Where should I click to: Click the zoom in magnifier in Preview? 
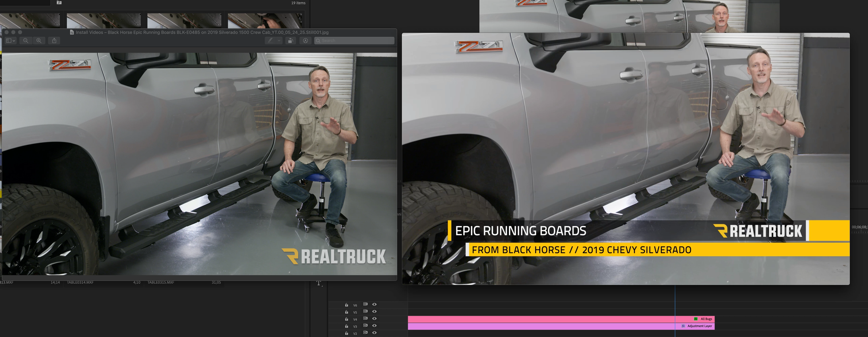pyautogui.click(x=39, y=40)
